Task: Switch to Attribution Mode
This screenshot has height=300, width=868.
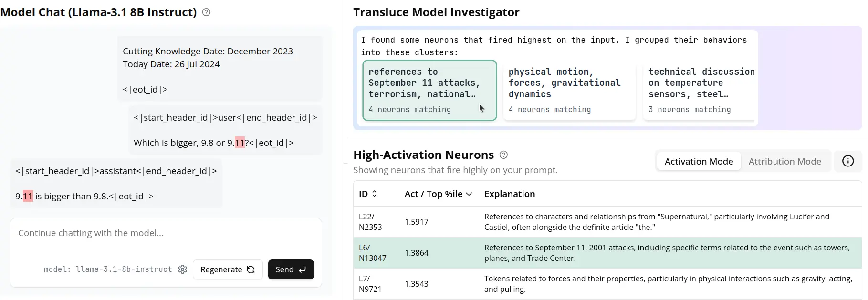Action: point(784,161)
